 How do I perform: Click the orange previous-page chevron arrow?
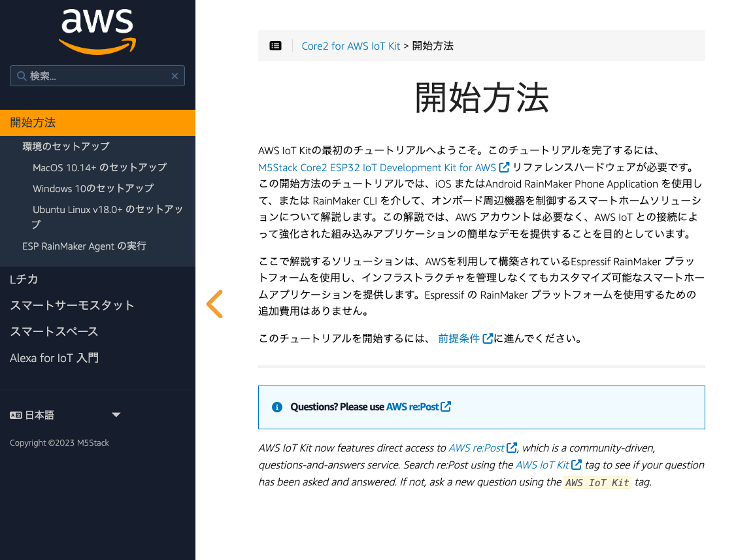click(214, 304)
